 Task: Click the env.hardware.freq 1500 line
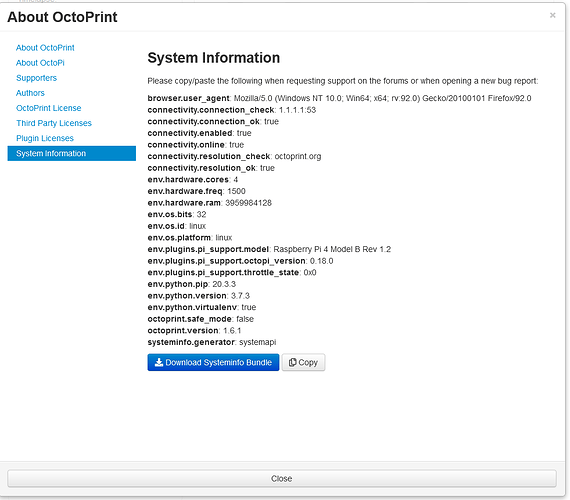click(196, 191)
